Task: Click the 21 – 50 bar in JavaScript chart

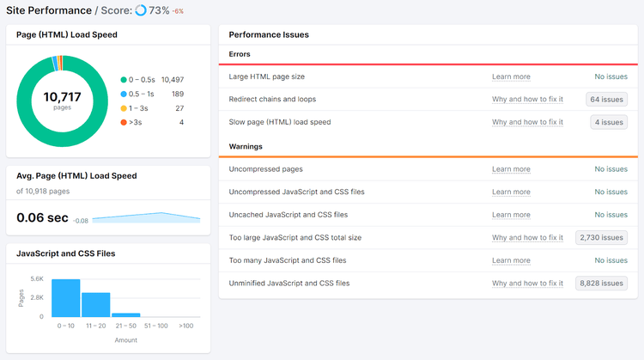Action: coord(126,314)
